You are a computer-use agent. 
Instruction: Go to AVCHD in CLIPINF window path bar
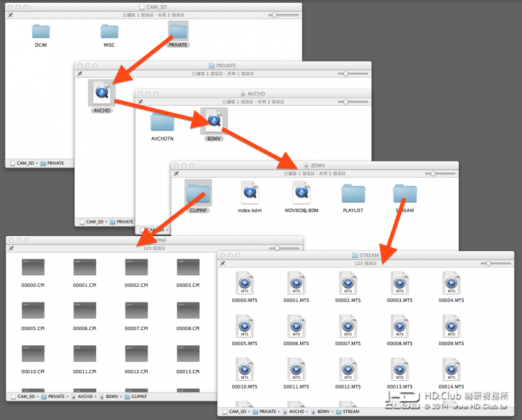coord(82,397)
